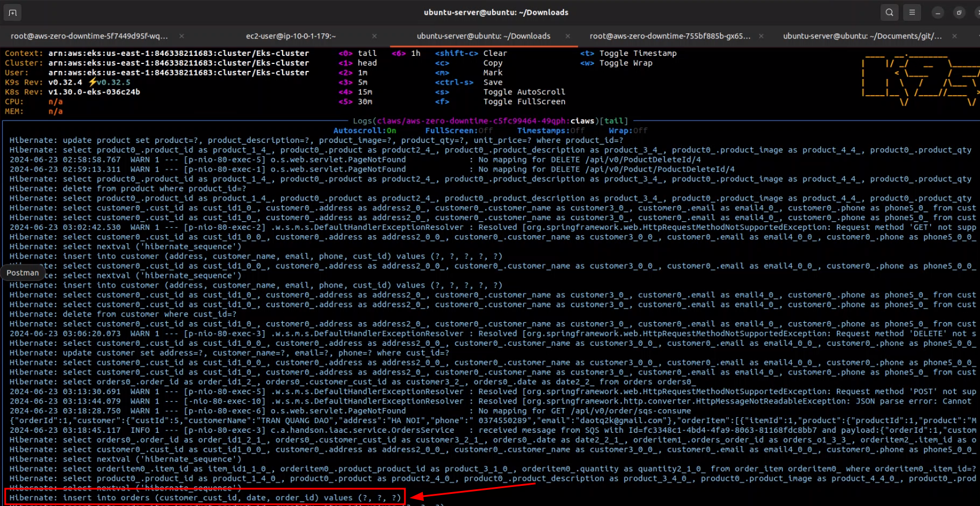980x506 pixels.
Task: Click the <1> head shortcut hint
Action: tap(358, 63)
